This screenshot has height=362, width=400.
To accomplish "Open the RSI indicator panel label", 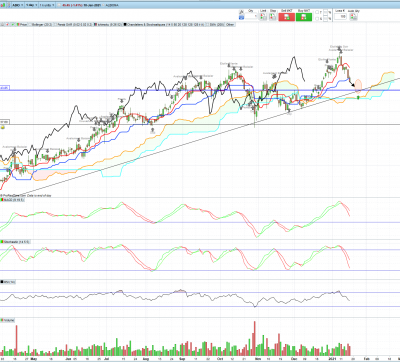I will [8, 282].
